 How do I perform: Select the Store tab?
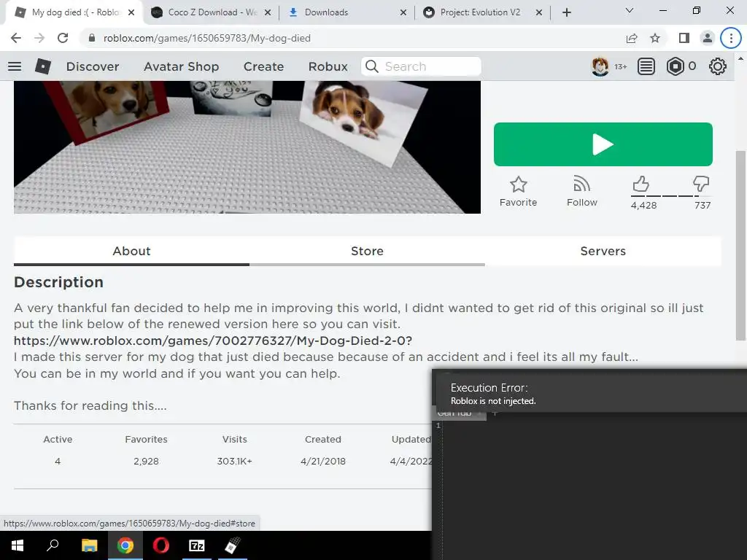coord(368,252)
